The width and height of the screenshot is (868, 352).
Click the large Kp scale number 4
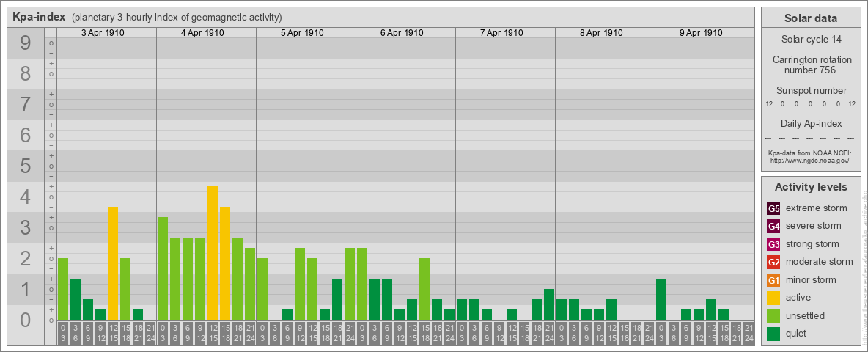pos(26,197)
